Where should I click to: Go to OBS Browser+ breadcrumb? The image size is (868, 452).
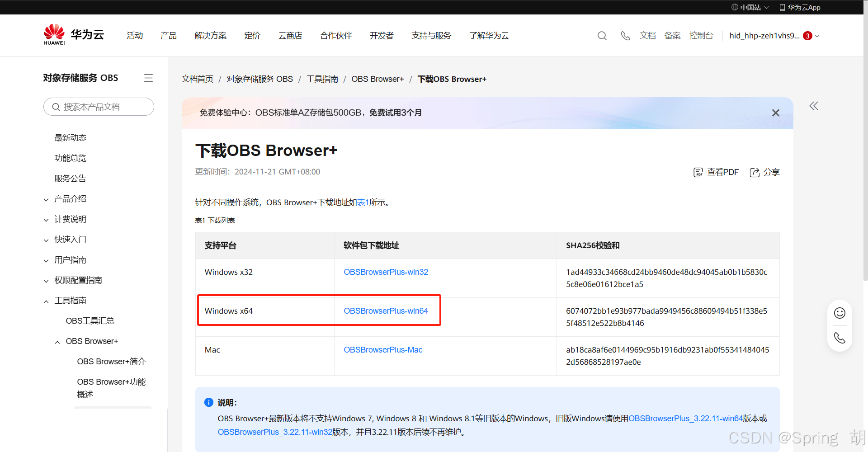[377, 79]
